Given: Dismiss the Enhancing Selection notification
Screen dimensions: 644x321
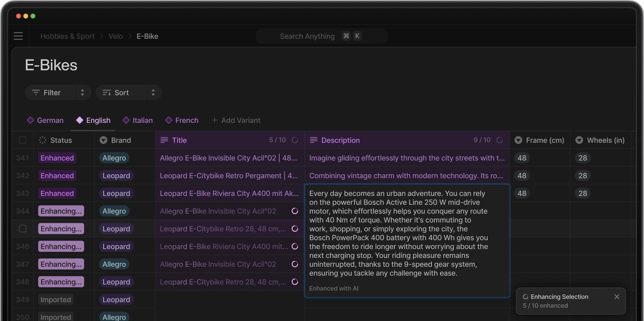Looking at the screenshot, I should pos(617,297).
